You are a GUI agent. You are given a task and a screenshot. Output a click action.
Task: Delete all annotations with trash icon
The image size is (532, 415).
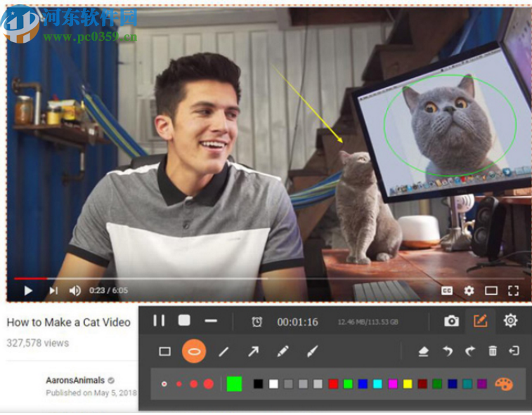[493, 351]
